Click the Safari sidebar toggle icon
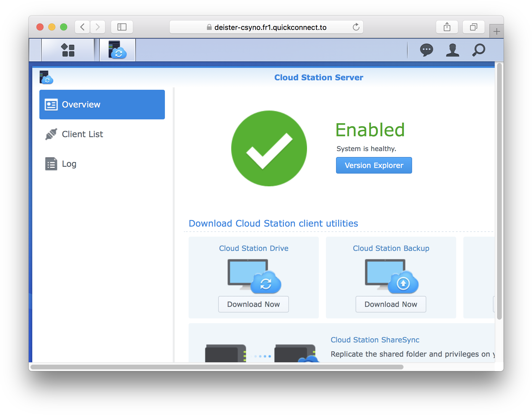The height and width of the screenshot is (415, 532). [122, 27]
